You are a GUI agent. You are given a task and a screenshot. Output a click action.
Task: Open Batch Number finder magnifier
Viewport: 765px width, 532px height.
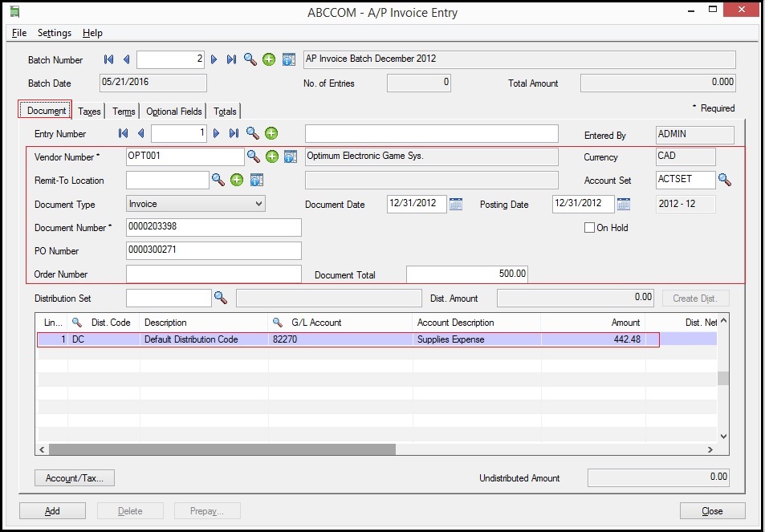click(250, 59)
